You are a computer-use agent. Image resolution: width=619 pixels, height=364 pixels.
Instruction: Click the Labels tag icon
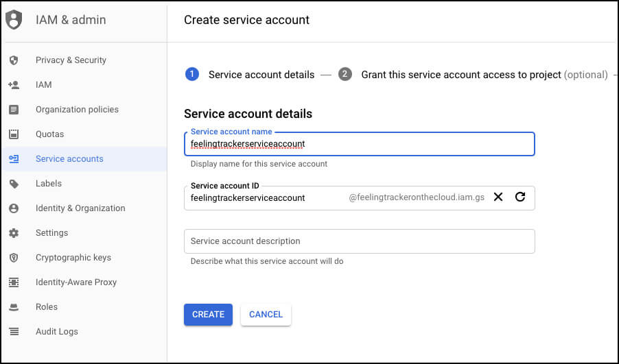[x=14, y=184]
